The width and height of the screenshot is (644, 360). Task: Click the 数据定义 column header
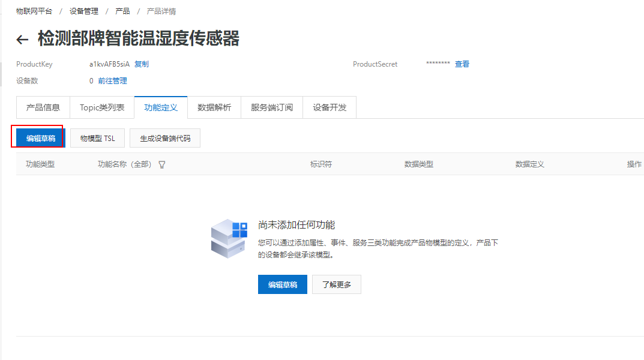(x=529, y=164)
